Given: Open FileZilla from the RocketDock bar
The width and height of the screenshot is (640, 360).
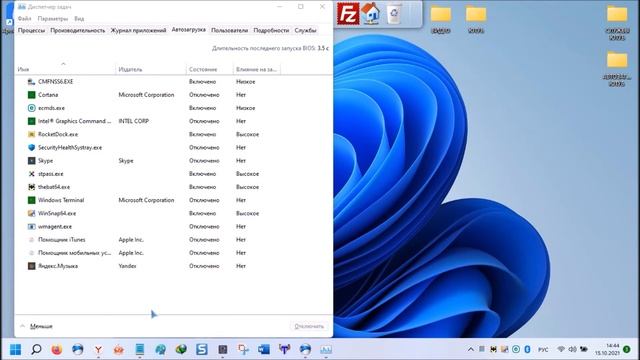Looking at the screenshot, I should [348, 13].
